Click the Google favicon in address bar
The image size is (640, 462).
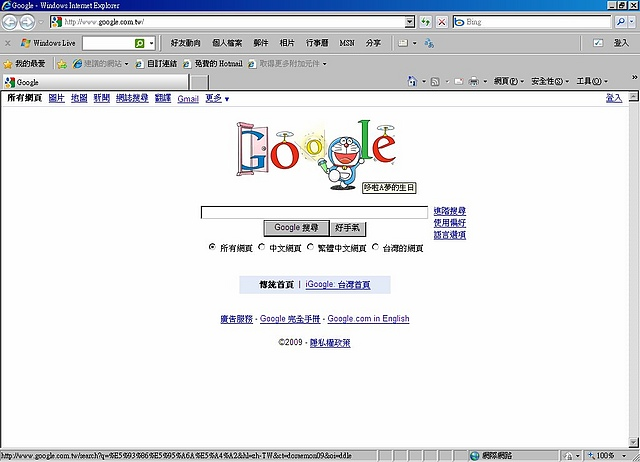pos(56,22)
